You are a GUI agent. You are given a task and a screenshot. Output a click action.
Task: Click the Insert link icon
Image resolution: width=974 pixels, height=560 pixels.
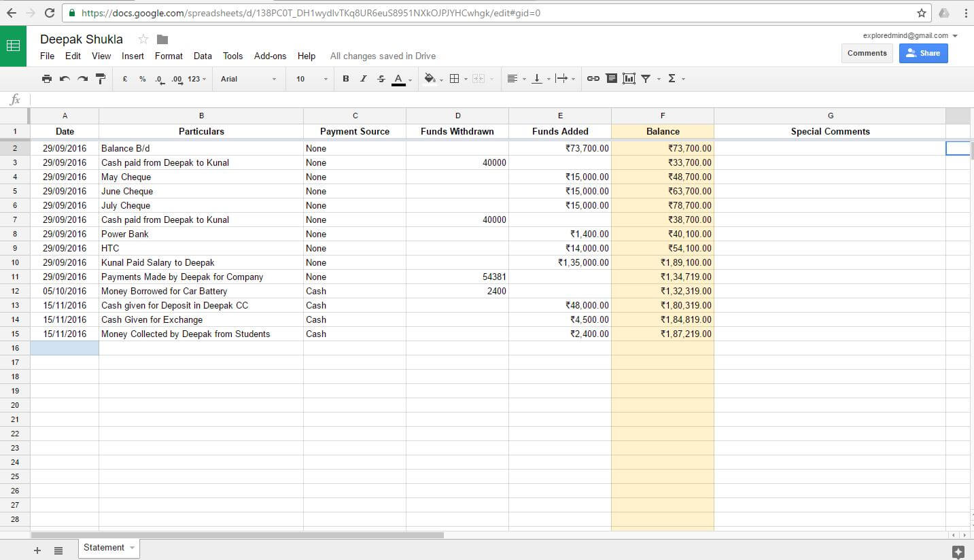click(x=593, y=78)
